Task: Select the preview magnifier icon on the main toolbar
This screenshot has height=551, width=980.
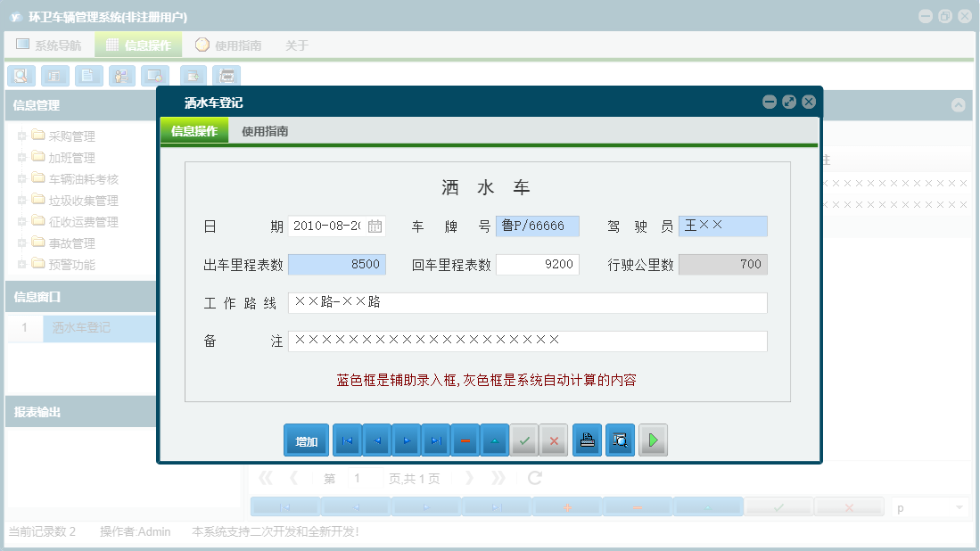Action: [x=21, y=76]
